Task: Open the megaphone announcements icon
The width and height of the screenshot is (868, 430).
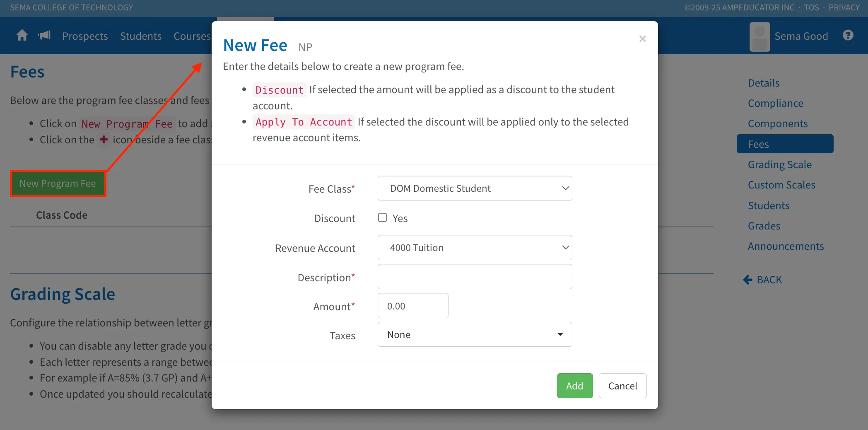Action: [44, 36]
